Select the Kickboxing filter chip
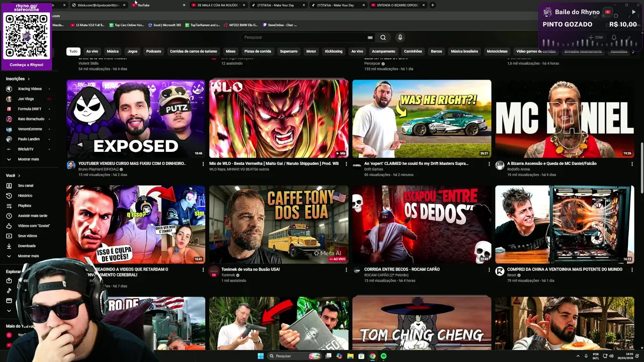644x362 pixels. click(334, 51)
